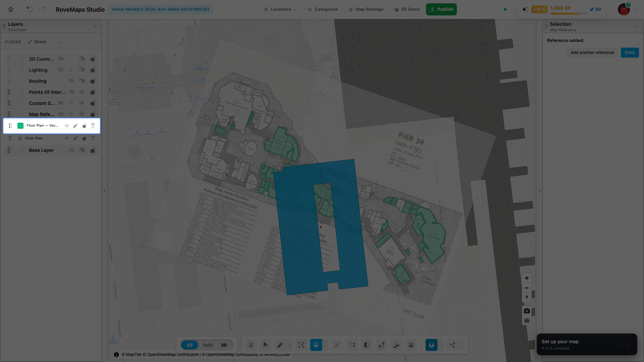
Task: Zoom out on the map
Action: (x=527, y=288)
